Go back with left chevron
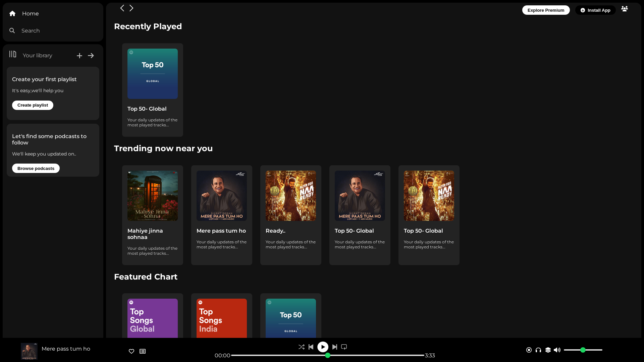 click(x=122, y=8)
